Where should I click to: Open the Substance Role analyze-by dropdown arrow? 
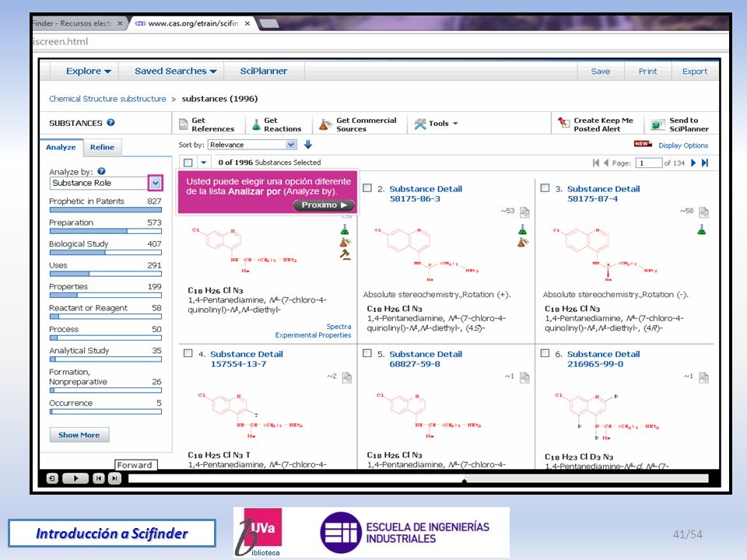coord(156,183)
